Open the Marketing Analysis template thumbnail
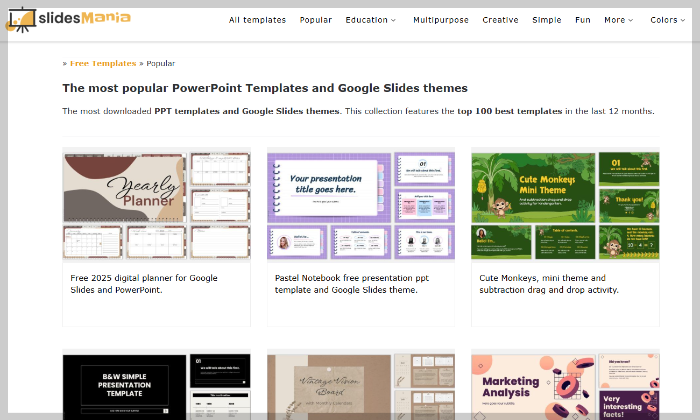 565,387
